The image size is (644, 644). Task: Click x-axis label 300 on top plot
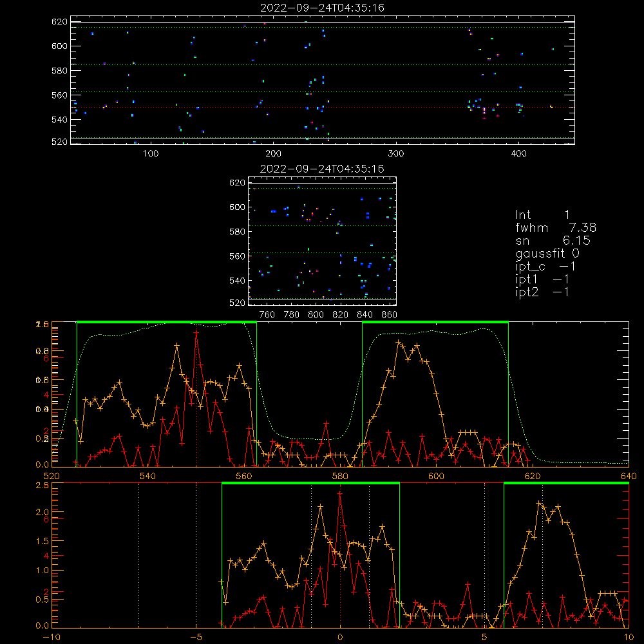tap(396, 154)
